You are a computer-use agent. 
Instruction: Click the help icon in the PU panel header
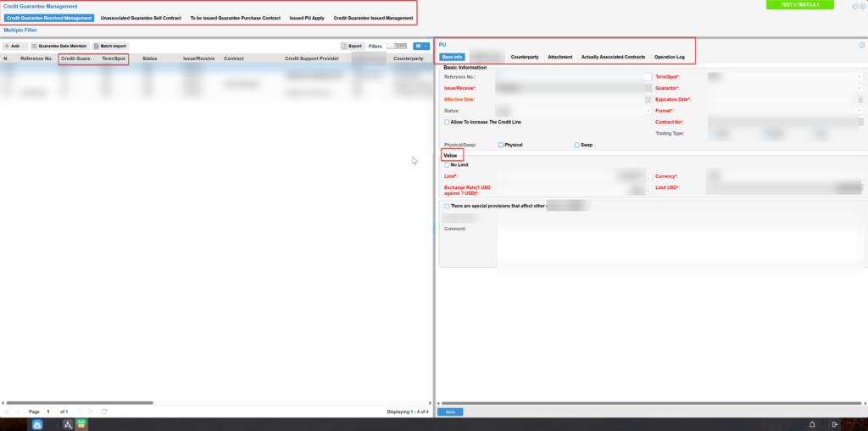(861, 45)
